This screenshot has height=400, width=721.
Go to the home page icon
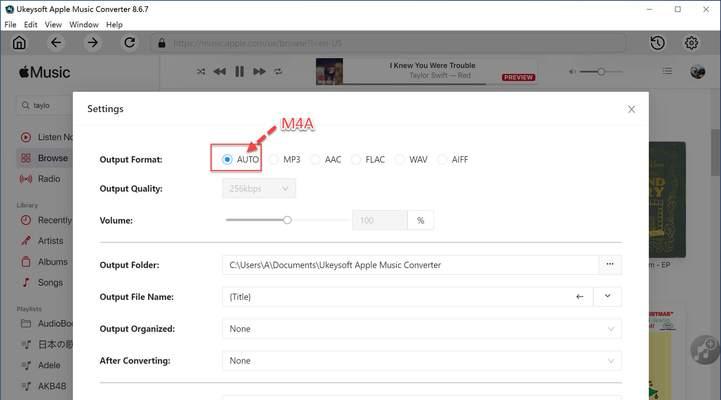click(x=19, y=43)
